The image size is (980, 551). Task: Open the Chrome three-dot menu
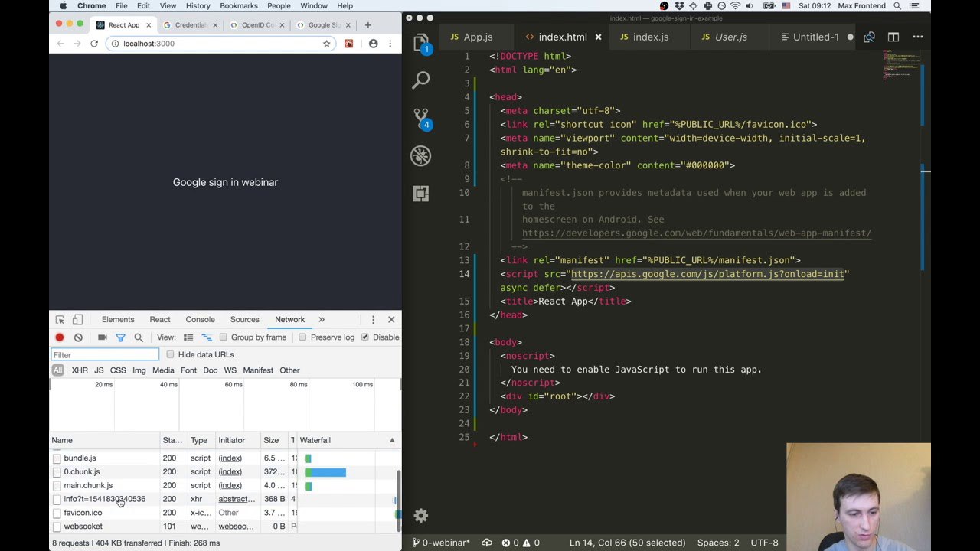coord(390,44)
